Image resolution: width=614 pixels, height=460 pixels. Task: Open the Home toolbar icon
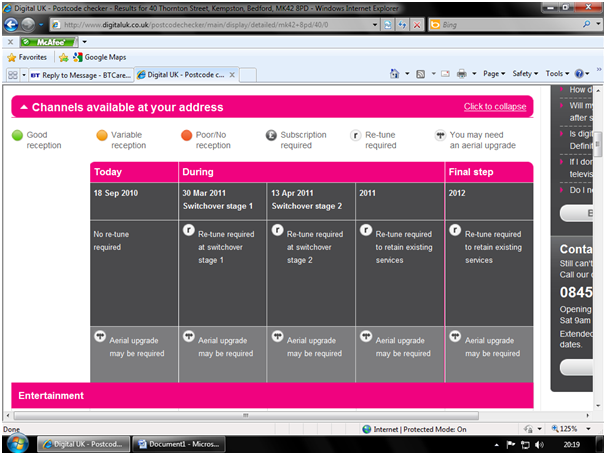(x=395, y=74)
